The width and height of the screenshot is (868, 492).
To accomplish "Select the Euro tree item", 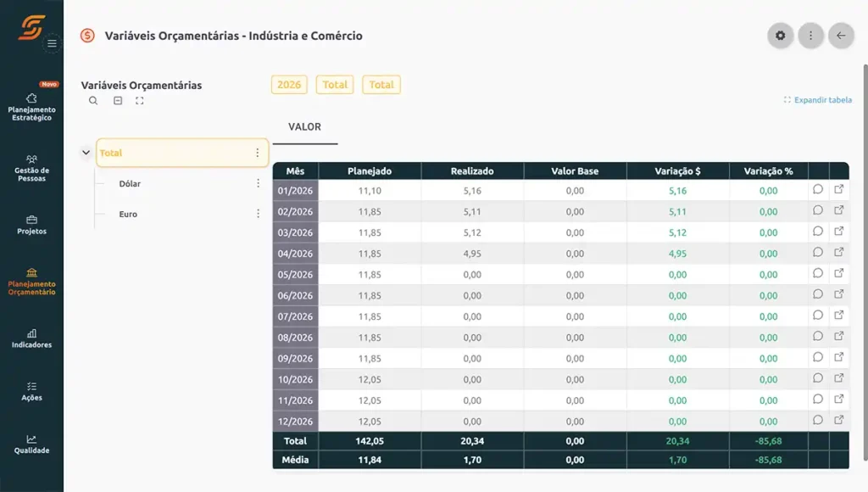I will coord(128,215).
